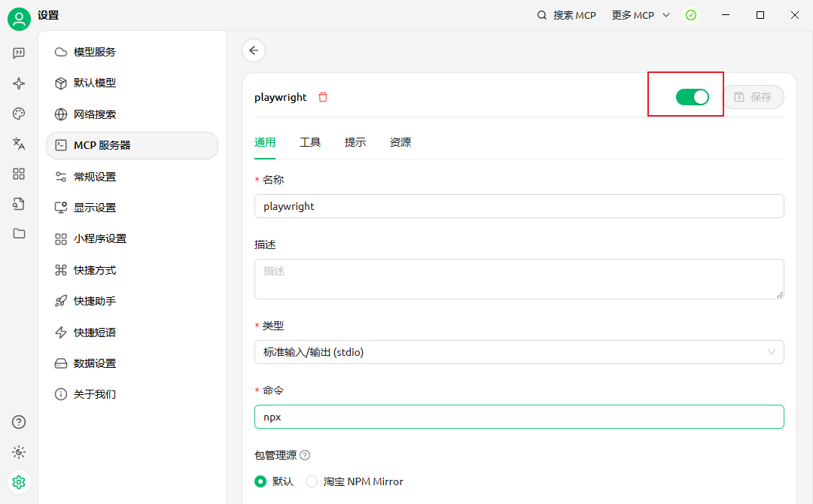The image size is (813, 504).
Task: Switch the theme with the sun icon
Action: (19, 452)
